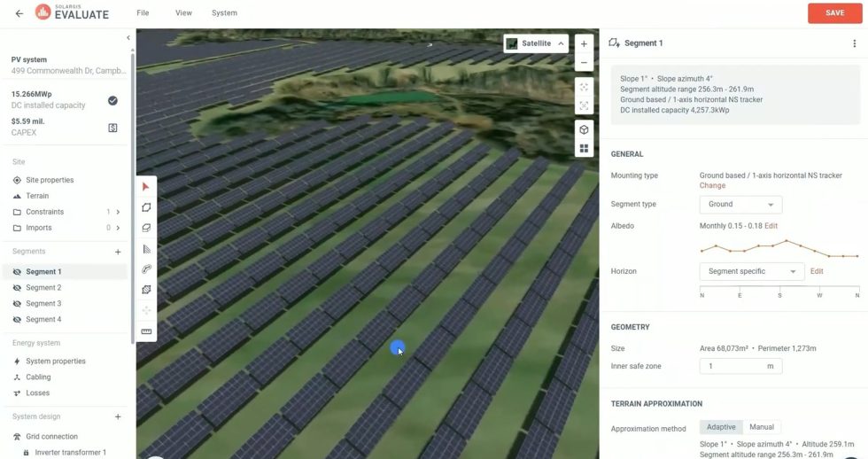Click Change mounting type link
This screenshot has height=459, width=868.
point(712,185)
